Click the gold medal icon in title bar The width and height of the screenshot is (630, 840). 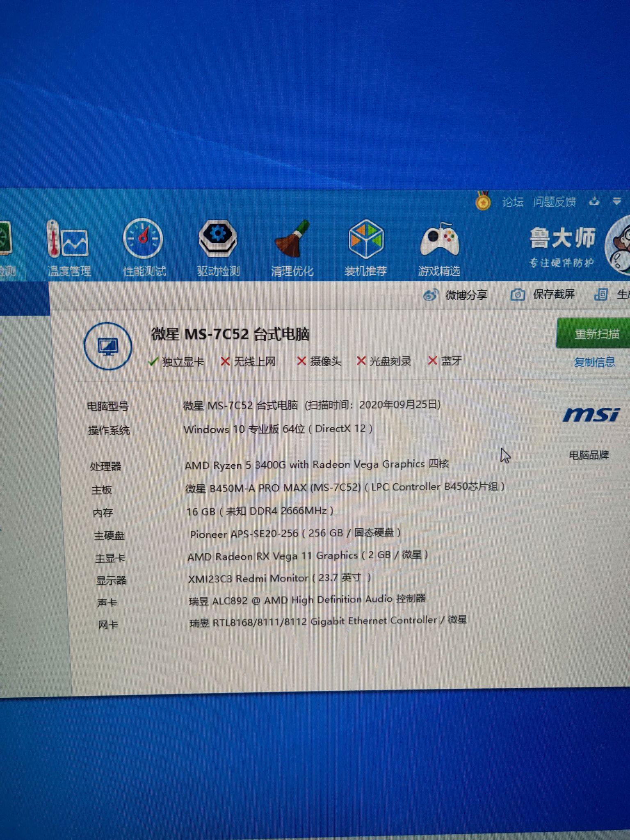pos(483,201)
